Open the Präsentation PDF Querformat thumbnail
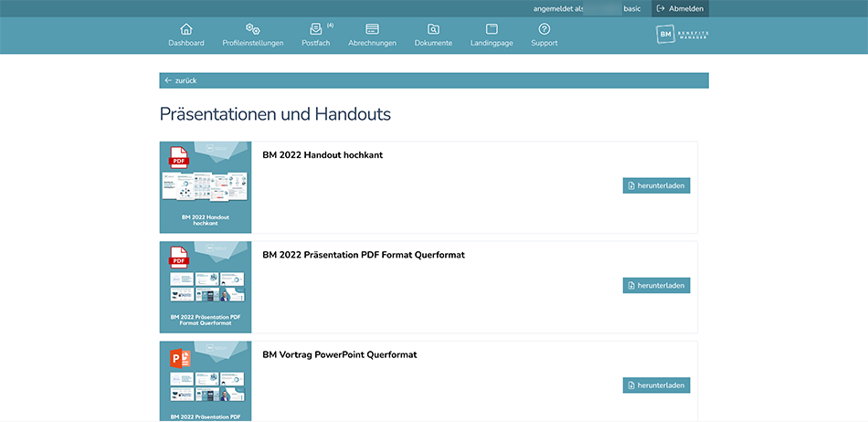 (x=206, y=286)
